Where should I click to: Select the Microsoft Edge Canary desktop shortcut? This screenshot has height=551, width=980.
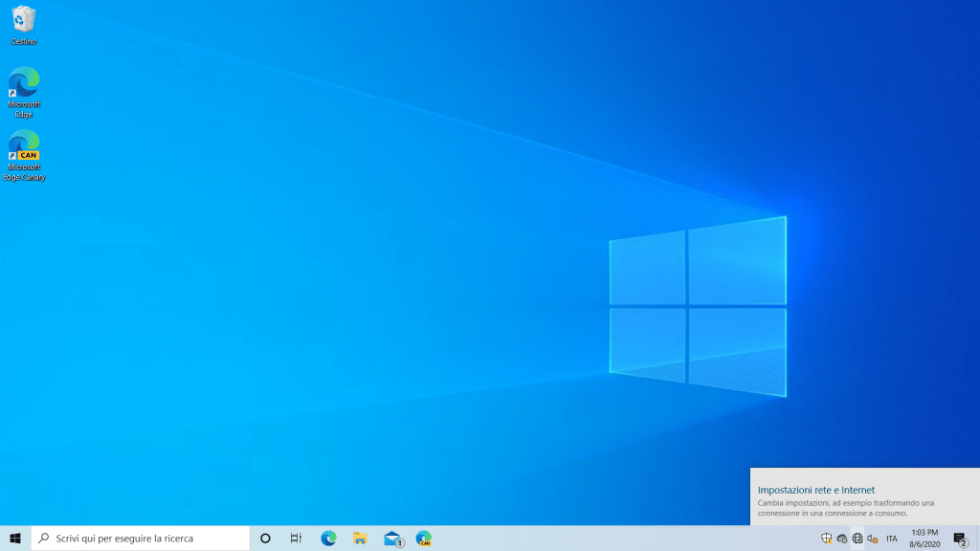pyautogui.click(x=24, y=155)
